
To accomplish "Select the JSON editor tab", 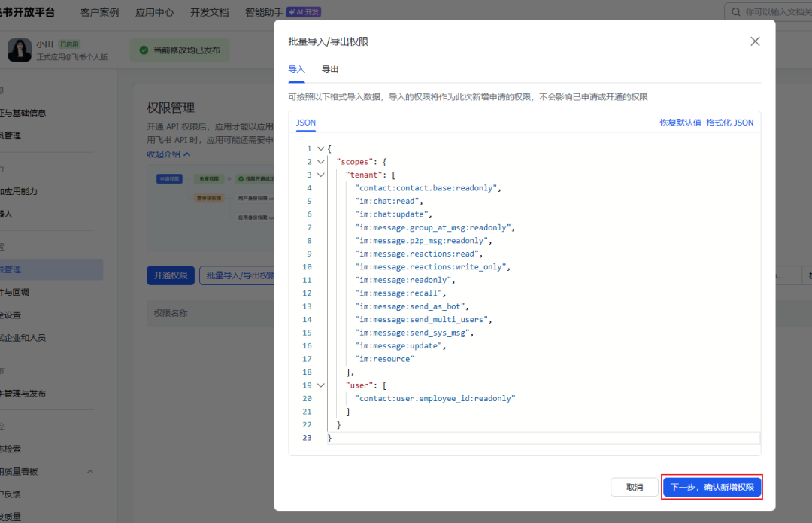I will [x=305, y=123].
